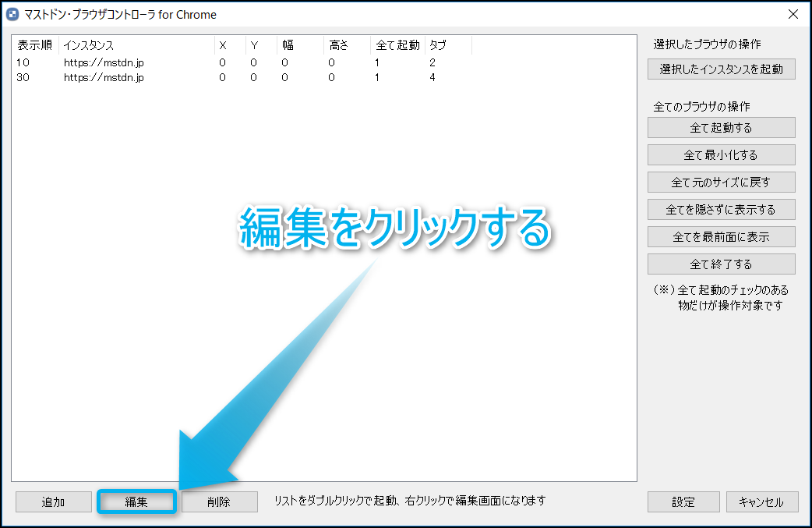Click the app icon in the title bar

(x=12, y=14)
